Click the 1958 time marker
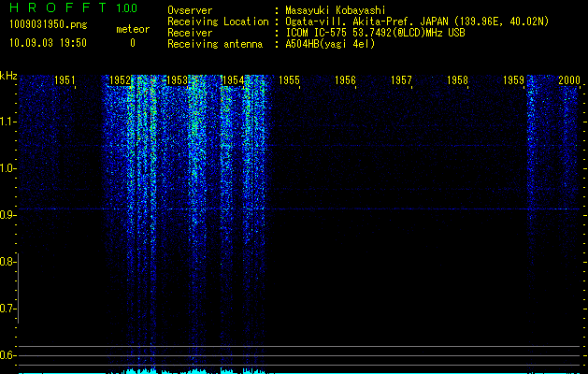Viewport: 588px width, 374px height. click(457, 80)
